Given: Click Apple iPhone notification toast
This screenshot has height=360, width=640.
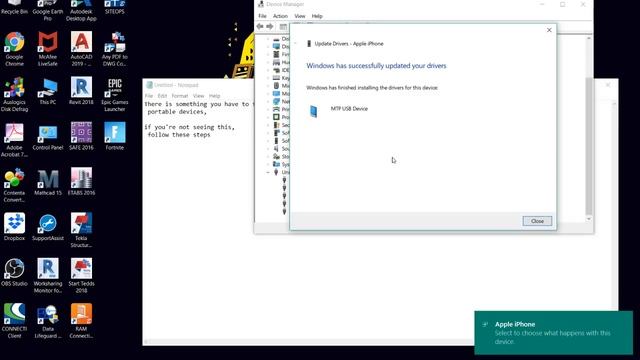Looking at the screenshot, I should (x=553, y=333).
